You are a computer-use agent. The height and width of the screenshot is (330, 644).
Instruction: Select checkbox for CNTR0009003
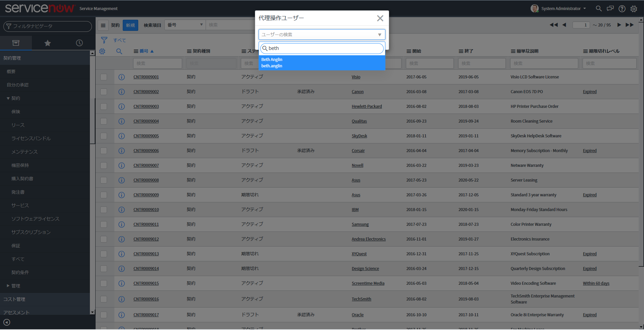(104, 107)
